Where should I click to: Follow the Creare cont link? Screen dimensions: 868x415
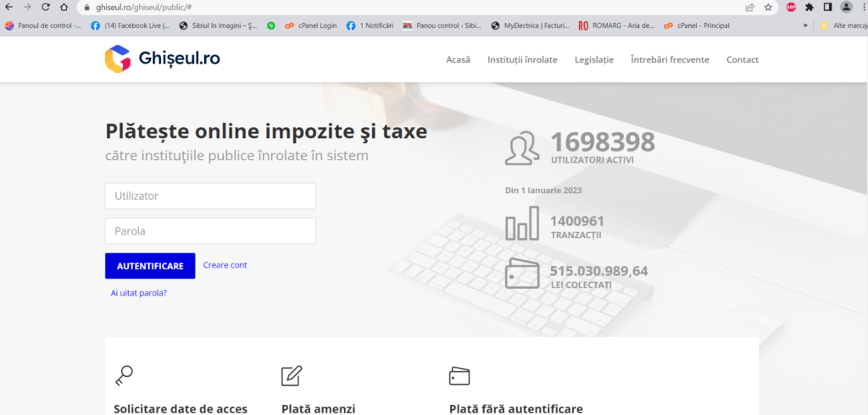(x=225, y=265)
